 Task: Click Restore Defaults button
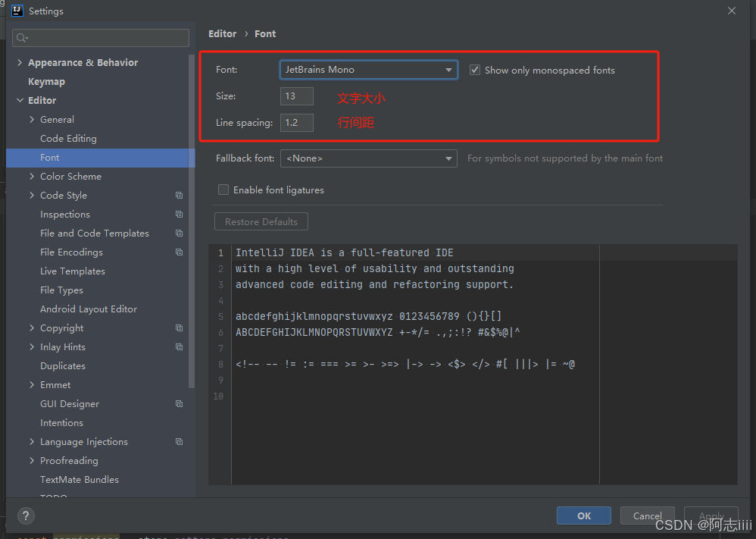click(x=261, y=221)
